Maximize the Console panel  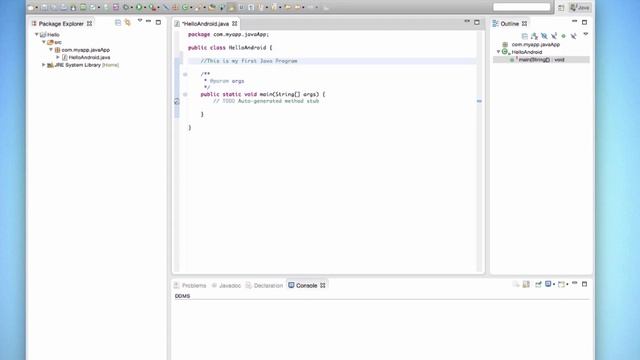click(584, 284)
